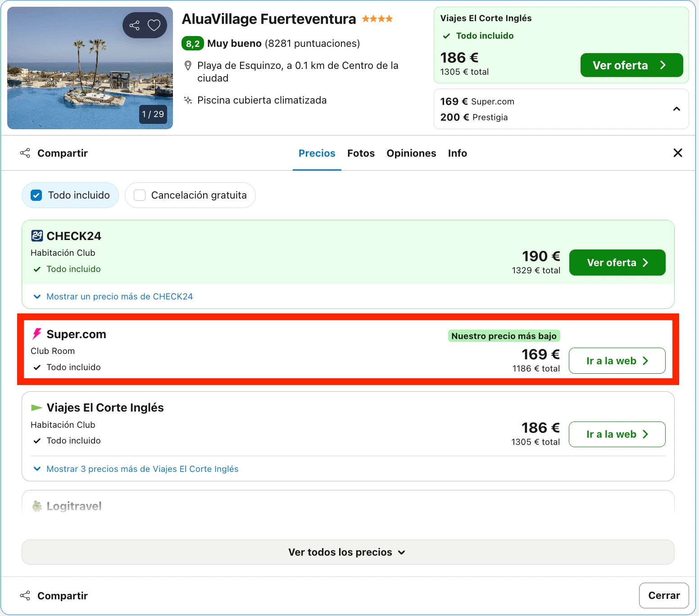Image resolution: width=699 pixels, height=616 pixels.
Task: Close the price panel with X
Action: point(677,153)
